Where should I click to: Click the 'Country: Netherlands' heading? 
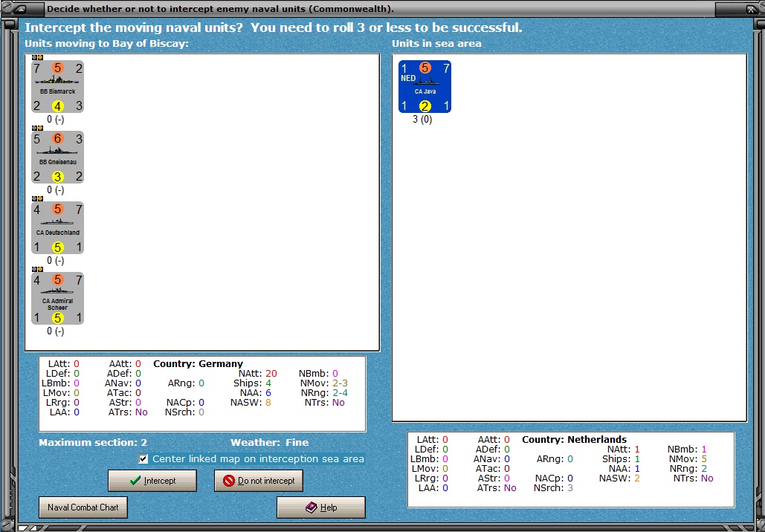click(574, 439)
